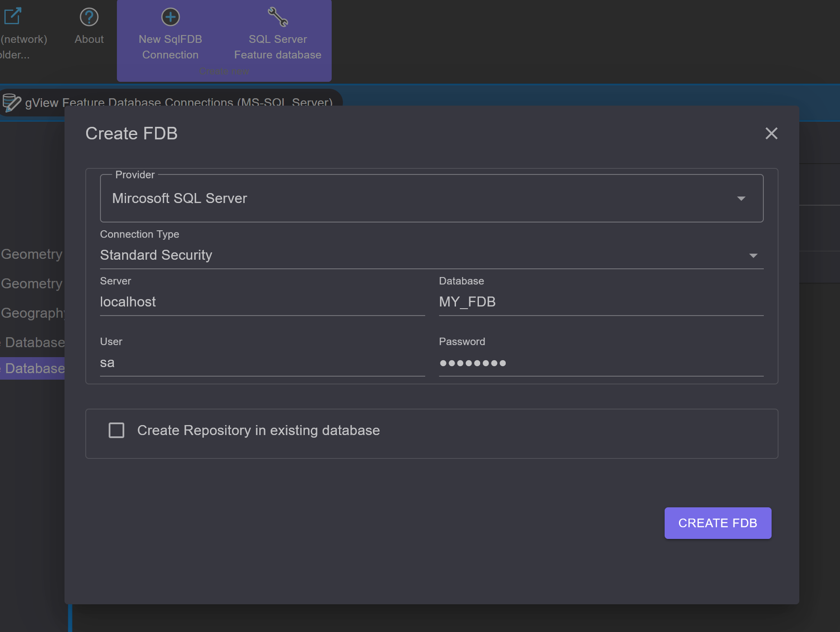The height and width of the screenshot is (632, 840).
Task: Select the highlighted Database item in sidebar
Action: [x=32, y=368]
